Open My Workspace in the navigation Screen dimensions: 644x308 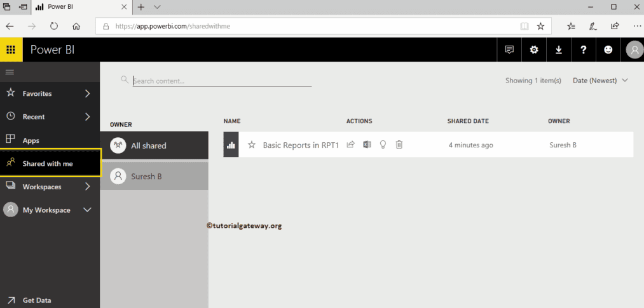(x=46, y=210)
